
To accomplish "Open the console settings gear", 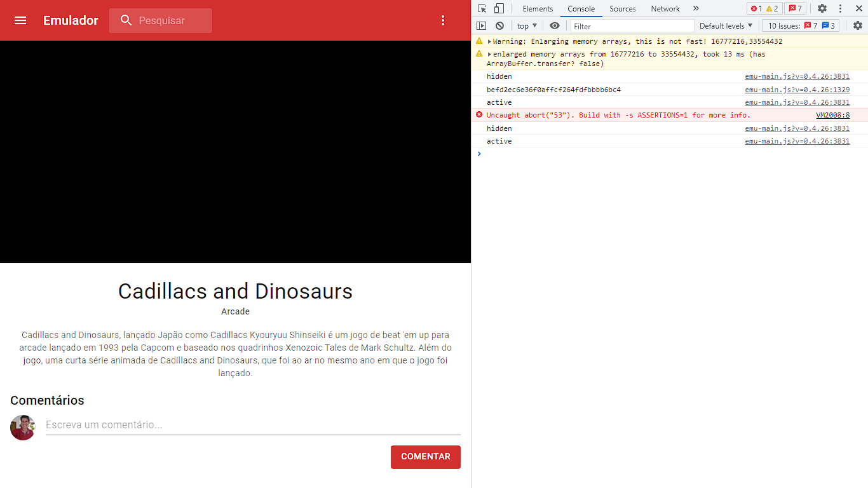I will click(x=858, y=25).
